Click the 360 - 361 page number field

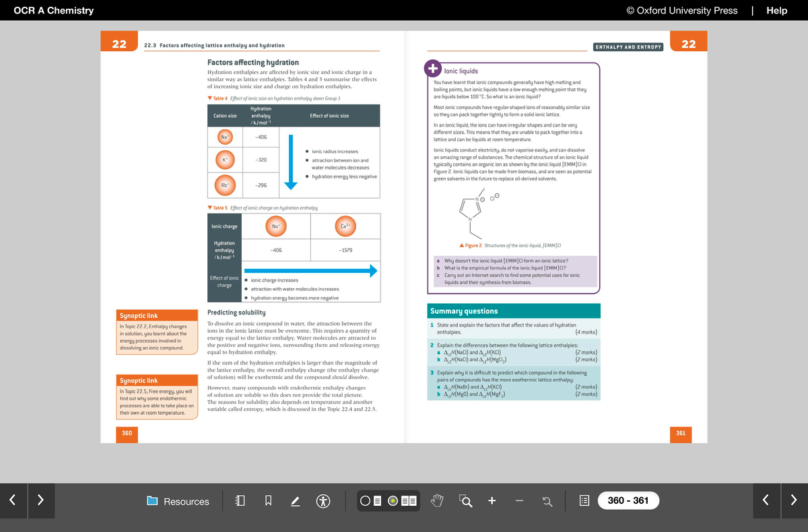[628, 501]
